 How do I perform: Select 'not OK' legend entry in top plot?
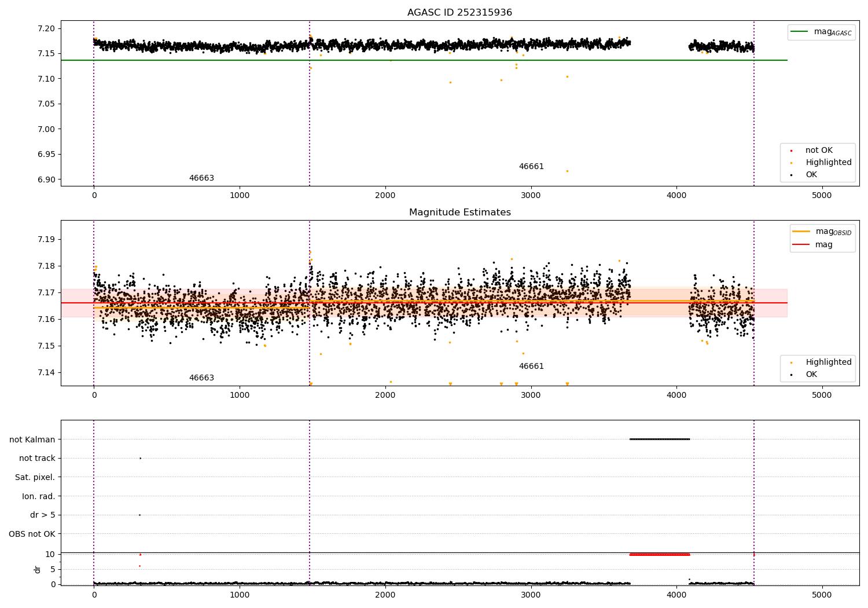click(x=819, y=151)
